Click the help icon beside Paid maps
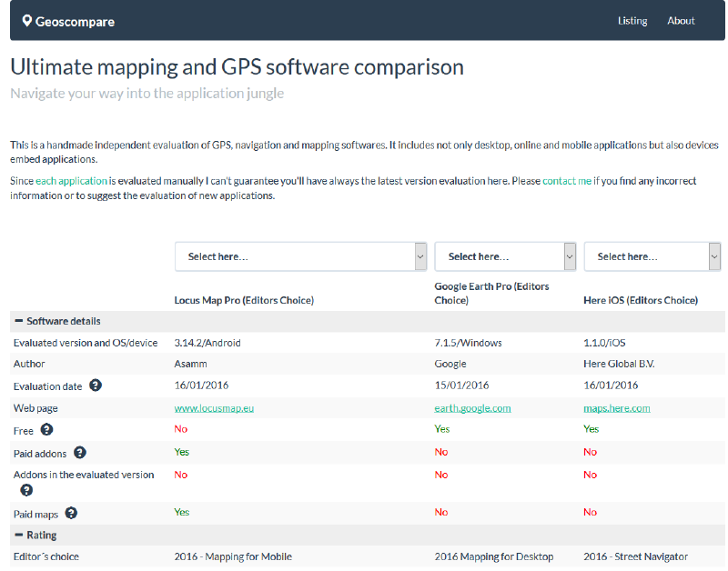This screenshot has width=728, height=571. pos(71,513)
